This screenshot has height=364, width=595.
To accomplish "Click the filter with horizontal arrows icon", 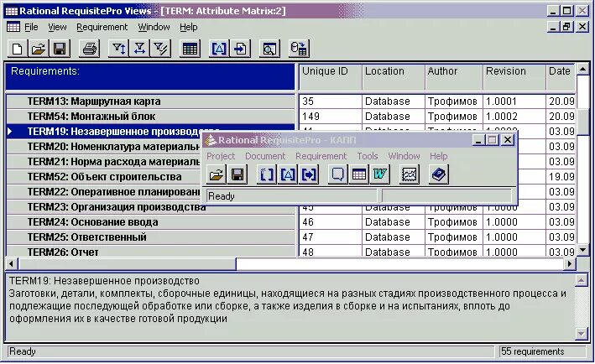I will 139,49.
